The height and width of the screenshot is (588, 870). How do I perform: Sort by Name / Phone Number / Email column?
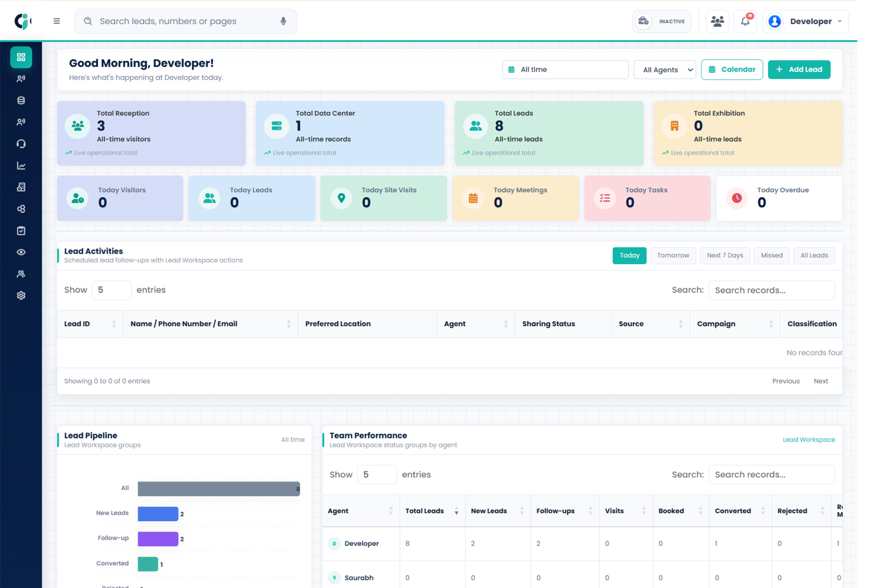click(210, 324)
